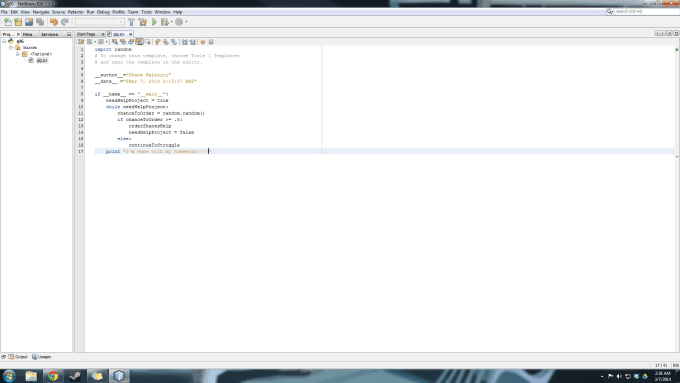
Task: Open the Window menu
Action: [x=162, y=12]
